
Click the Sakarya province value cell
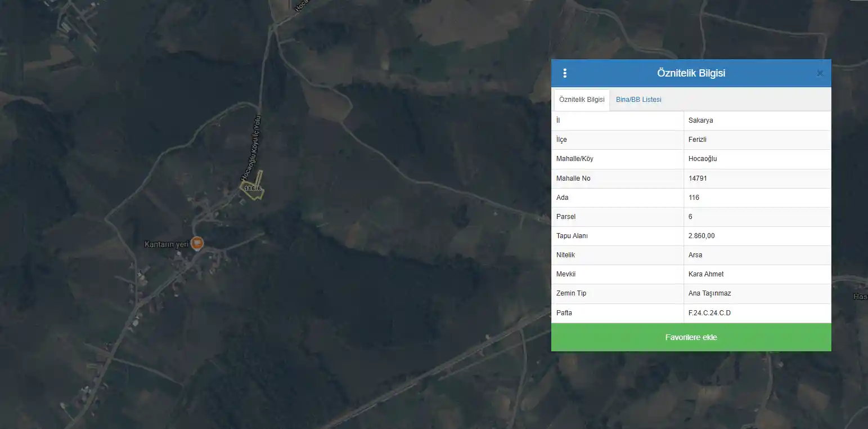(757, 120)
